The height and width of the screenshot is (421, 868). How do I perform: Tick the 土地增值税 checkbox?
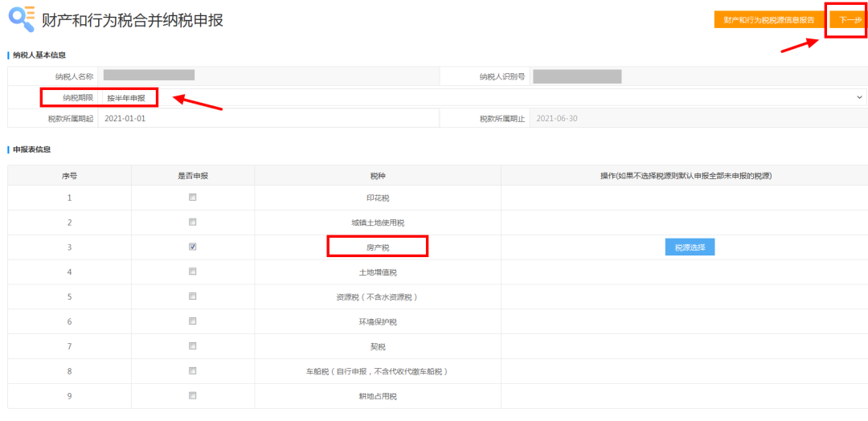[193, 272]
